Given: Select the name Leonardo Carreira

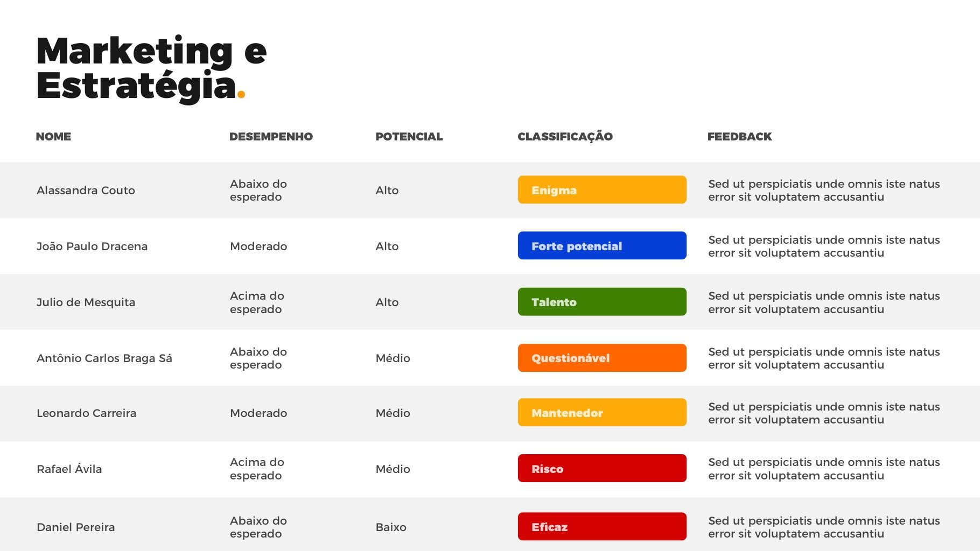Looking at the screenshot, I should (86, 413).
